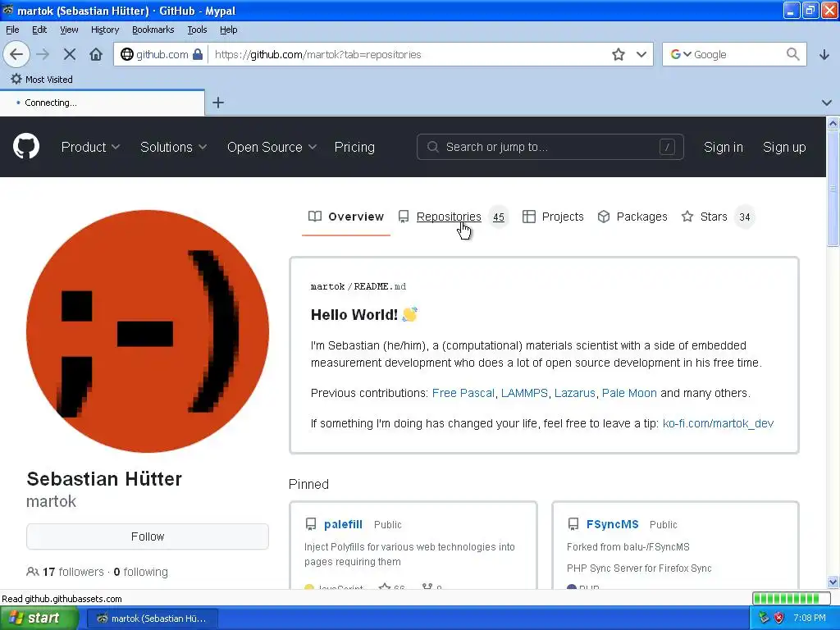Click the site identity globe icon
The width and height of the screenshot is (840, 630).
point(127,54)
